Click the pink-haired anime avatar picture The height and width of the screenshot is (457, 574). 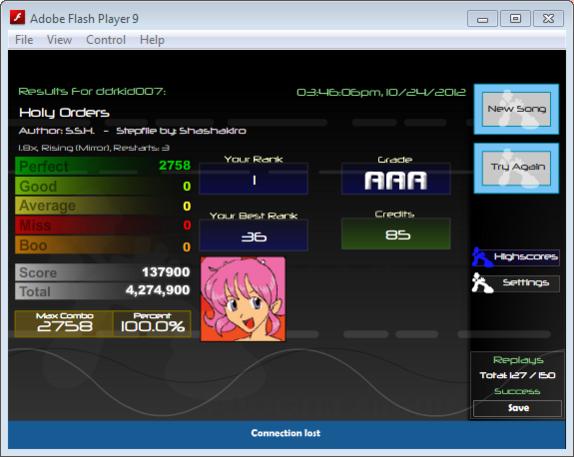point(243,299)
